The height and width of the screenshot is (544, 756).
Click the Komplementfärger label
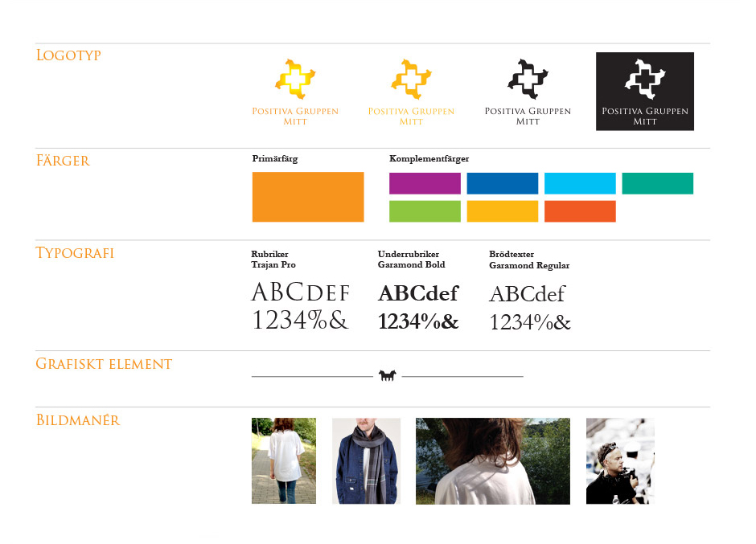point(429,159)
